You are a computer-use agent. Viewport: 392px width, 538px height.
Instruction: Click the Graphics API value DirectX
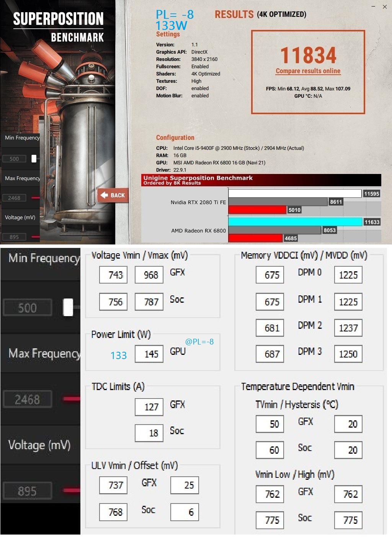pyautogui.click(x=199, y=52)
